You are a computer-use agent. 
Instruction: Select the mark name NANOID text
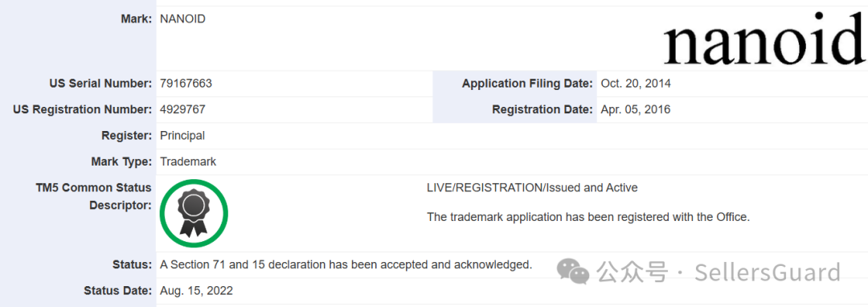(x=182, y=19)
